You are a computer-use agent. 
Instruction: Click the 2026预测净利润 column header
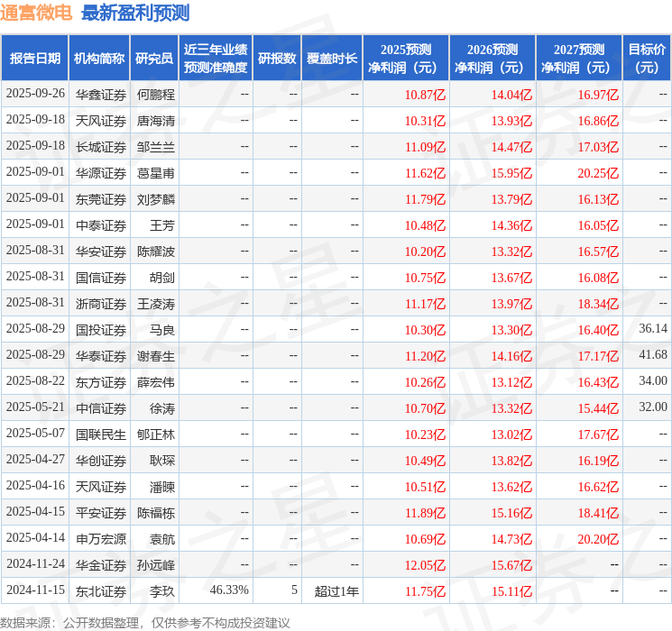(492, 59)
